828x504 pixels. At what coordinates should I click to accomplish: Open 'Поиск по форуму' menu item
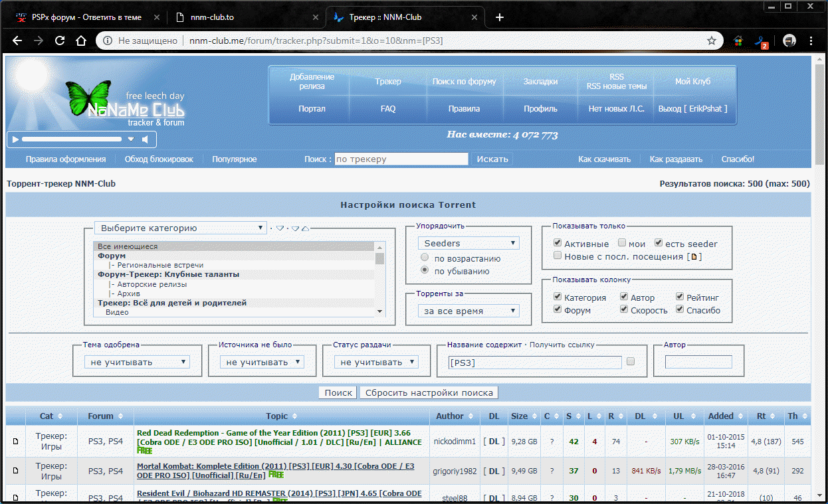(464, 82)
